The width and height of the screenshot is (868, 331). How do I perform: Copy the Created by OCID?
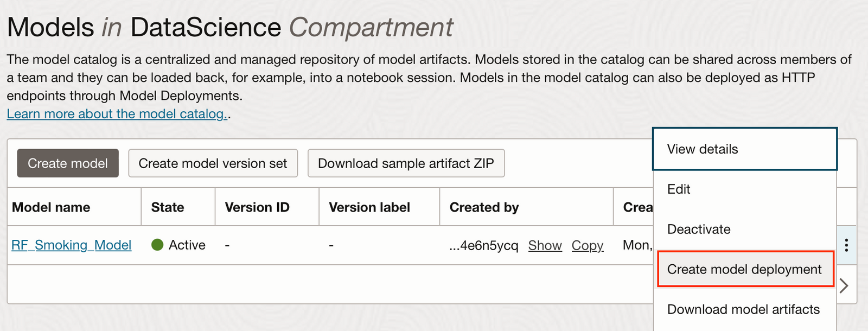coord(588,245)
